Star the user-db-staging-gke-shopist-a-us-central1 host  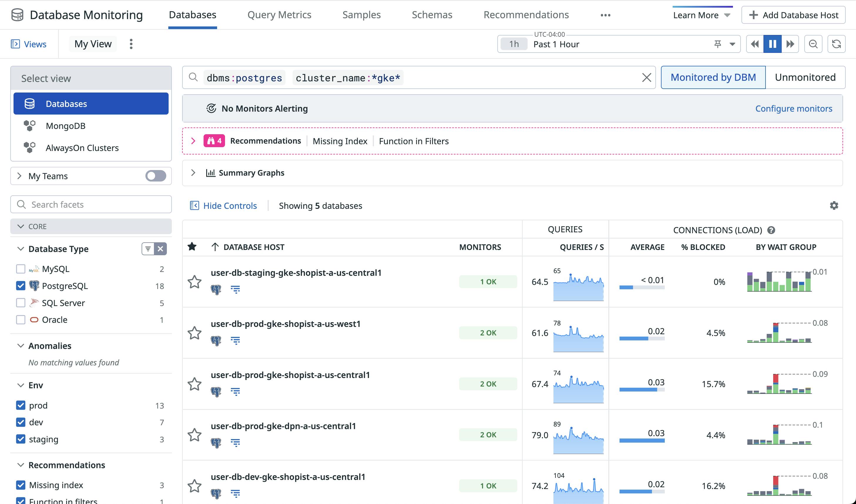click(194, 282)
